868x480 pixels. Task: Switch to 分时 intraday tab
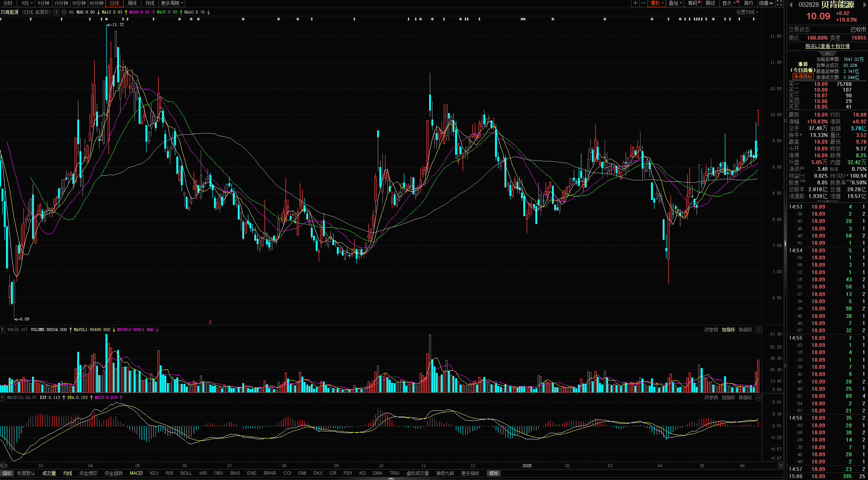point(8,3)
